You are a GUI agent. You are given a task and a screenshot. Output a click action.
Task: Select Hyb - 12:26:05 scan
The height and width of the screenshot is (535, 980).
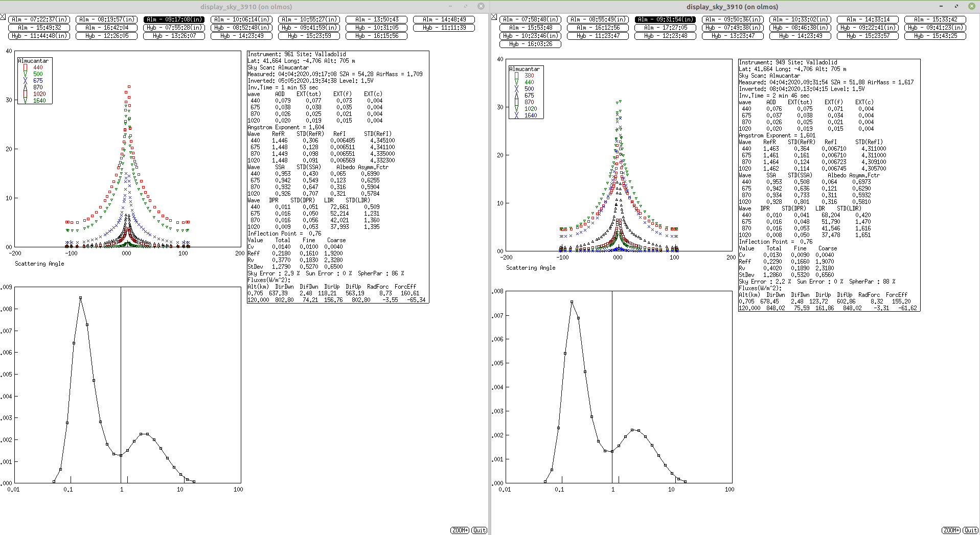pyautogui.click(x=107, y=36)
